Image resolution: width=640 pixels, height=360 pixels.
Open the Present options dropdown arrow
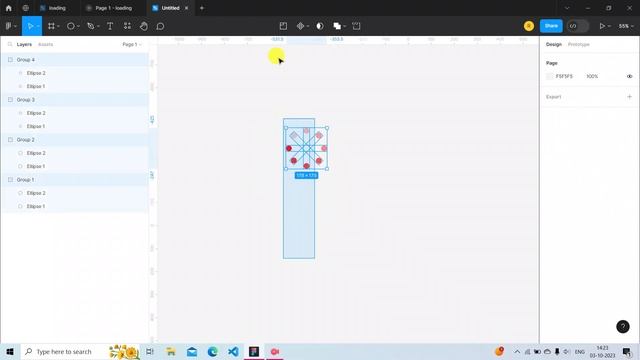[609, 26]
